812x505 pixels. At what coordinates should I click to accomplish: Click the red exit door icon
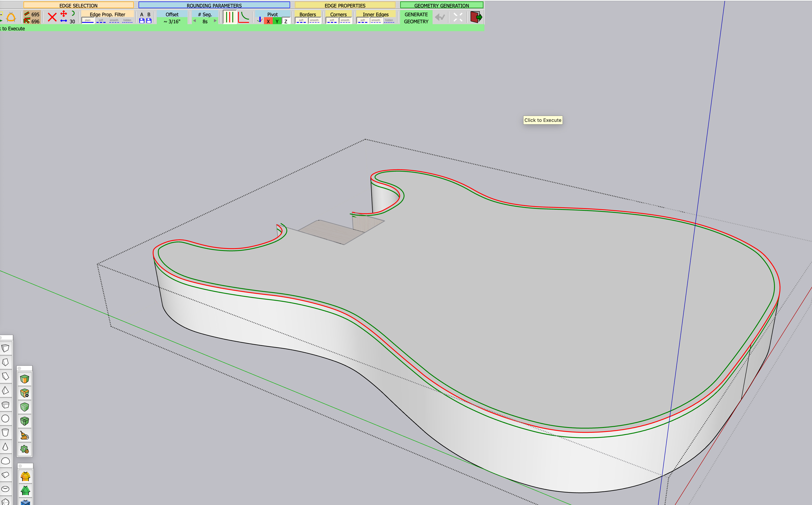(x=476, y=17)
